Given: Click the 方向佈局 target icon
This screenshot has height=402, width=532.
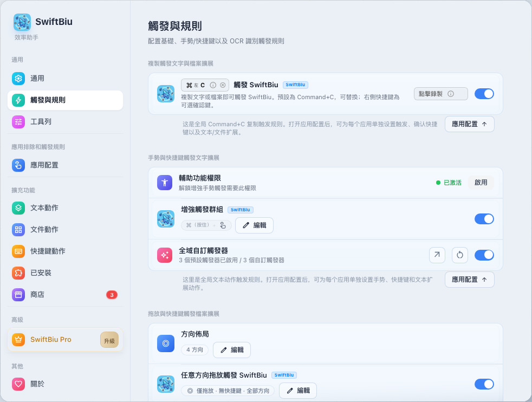Looking at the screenshot, I should (166, 343).
